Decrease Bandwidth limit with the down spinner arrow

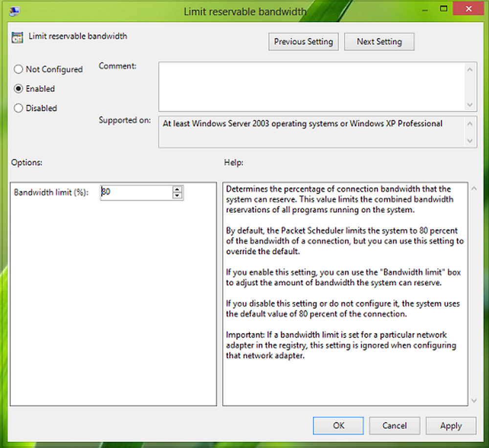click(177, 196)
